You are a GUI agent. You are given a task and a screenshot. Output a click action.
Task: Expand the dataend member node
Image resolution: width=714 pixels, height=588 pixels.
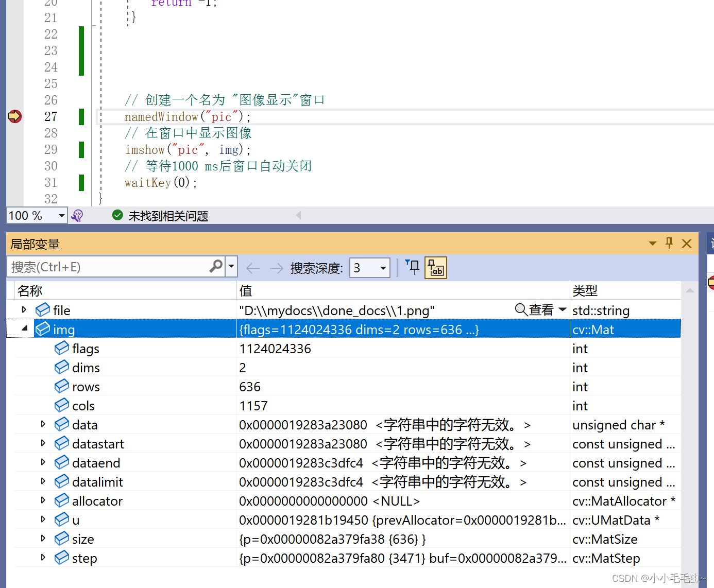(43, 462)
